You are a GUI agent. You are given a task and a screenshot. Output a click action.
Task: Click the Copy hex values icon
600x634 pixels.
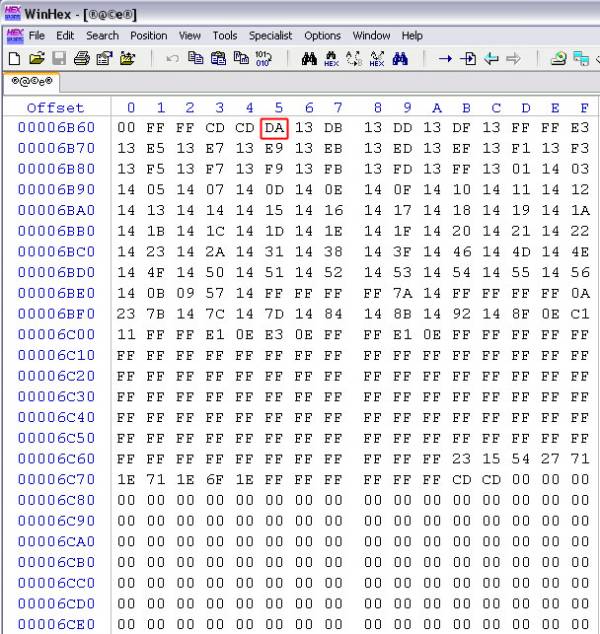pyautogui.click(x=241, y=58)
